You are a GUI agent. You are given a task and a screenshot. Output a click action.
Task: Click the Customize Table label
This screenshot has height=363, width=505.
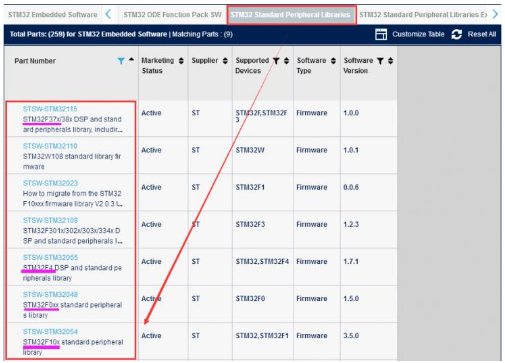click(x=418, y=34)
